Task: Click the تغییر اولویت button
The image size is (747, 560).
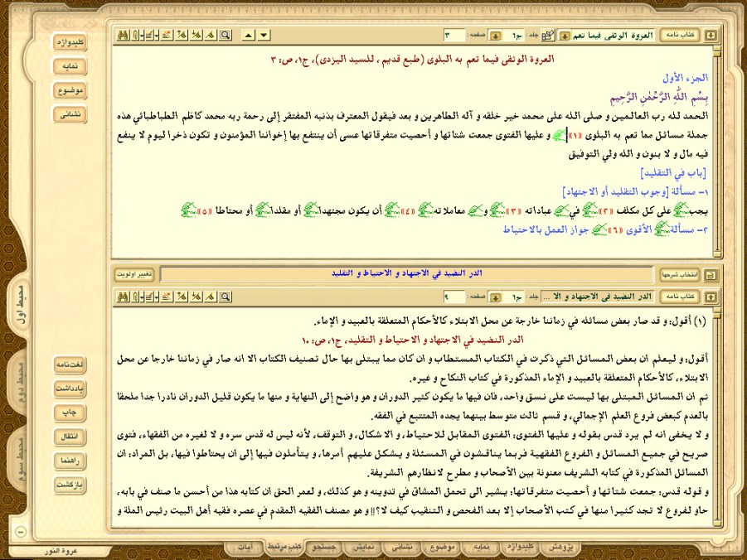Action: (x=134, y=274)
